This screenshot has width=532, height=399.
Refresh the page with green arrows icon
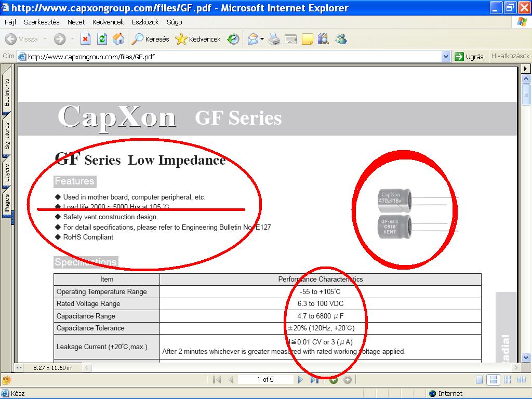[102, 39]
